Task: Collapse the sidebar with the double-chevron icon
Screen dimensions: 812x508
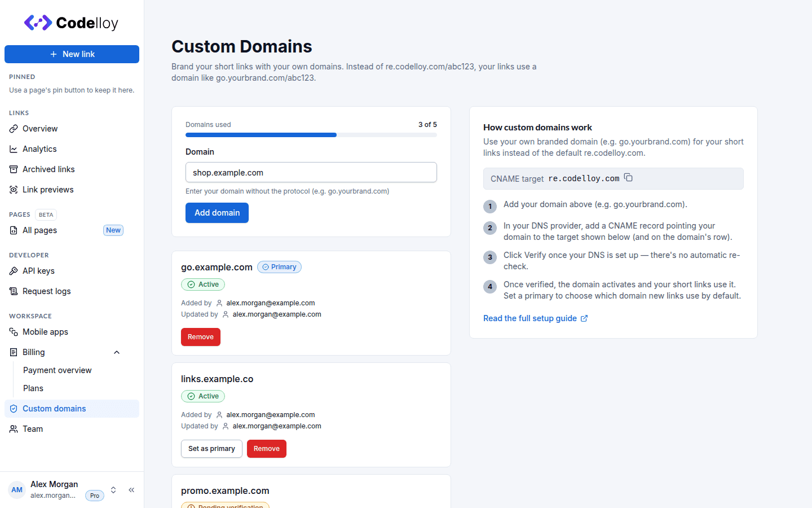Action: (x=131, y=490)
